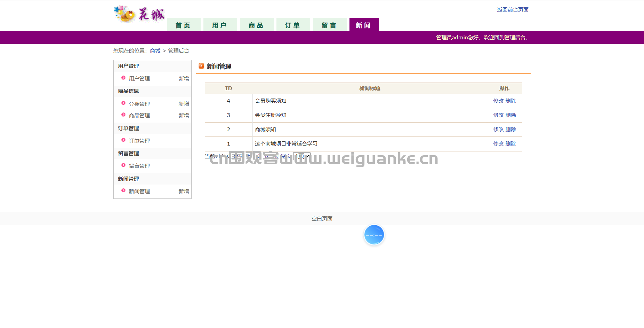644x328 pixels.
Task: Click the 空白页面 footer text
Action: tap(322, 219)
